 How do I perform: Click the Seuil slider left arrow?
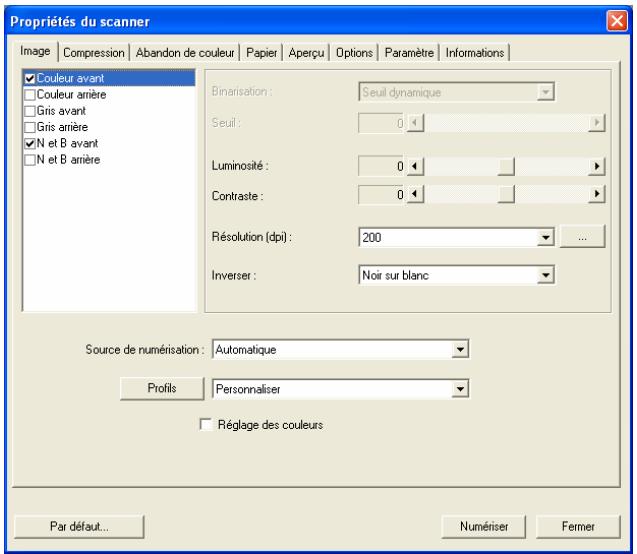(415, 123)
